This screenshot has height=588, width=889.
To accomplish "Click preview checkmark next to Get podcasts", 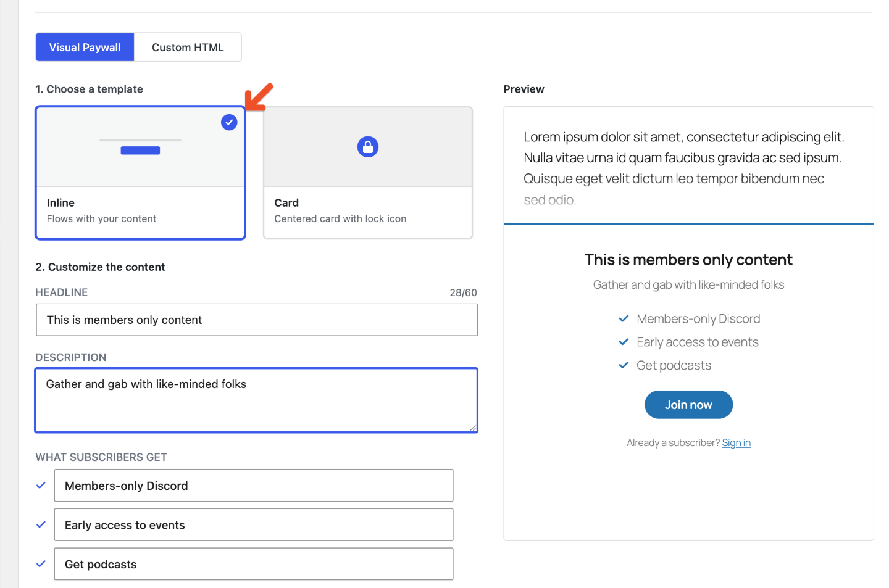I will (x=624, y=365).
